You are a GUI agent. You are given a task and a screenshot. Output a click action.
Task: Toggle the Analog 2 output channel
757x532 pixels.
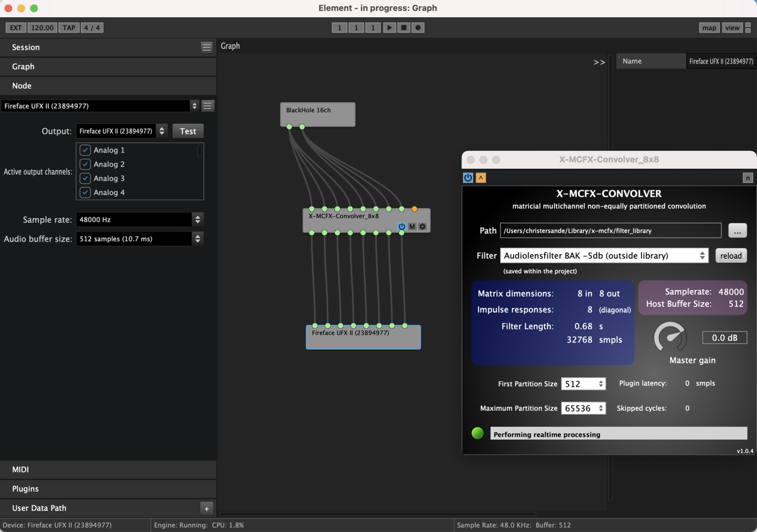point(85,165)
